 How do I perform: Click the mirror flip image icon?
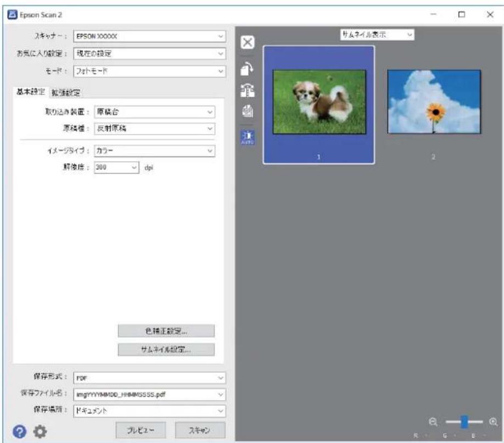click(x=248, y=91)
